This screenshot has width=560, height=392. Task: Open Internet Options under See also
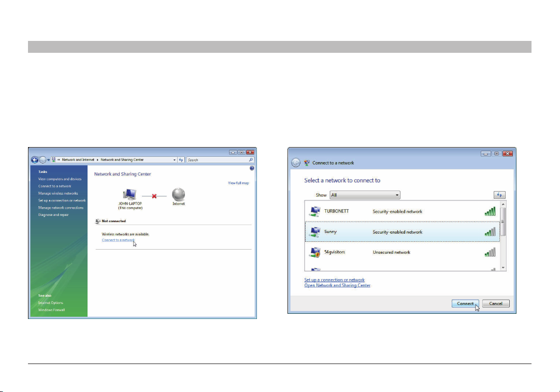(51, 303)
